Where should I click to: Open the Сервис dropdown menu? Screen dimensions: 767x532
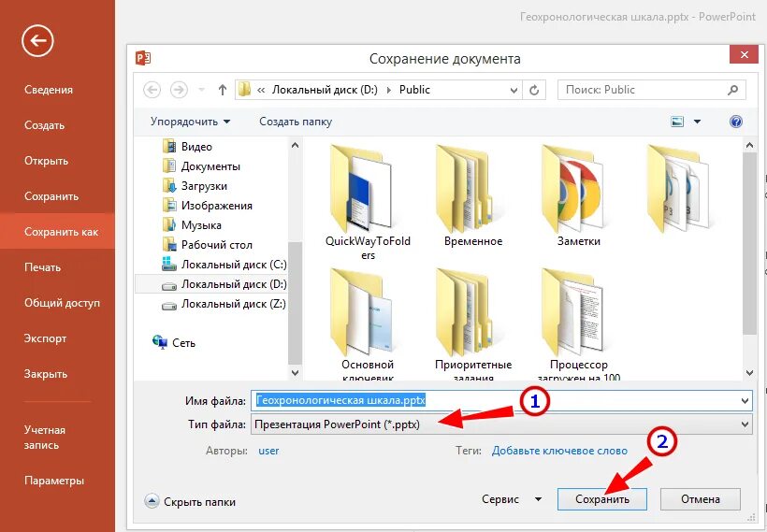(512, 499)
